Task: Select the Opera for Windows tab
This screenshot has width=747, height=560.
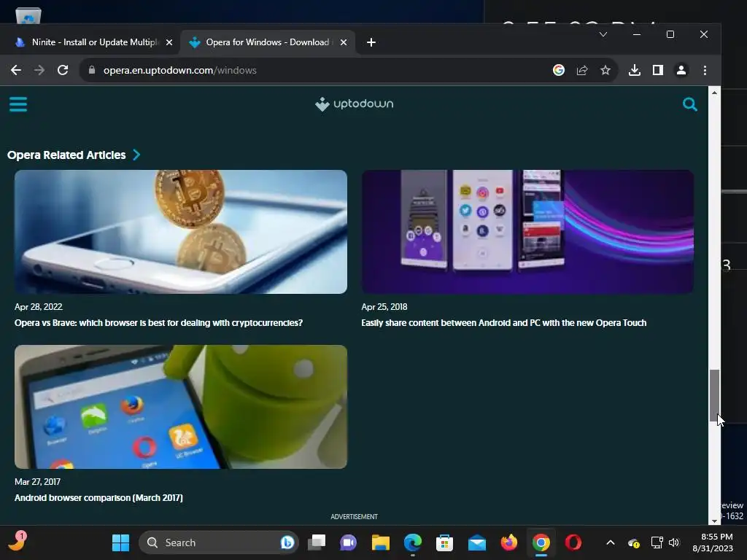Action: pyautogui.click(x=267, y=42)
